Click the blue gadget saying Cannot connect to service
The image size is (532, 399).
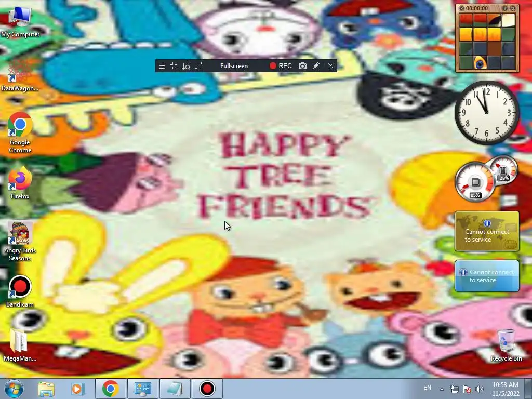487,276
